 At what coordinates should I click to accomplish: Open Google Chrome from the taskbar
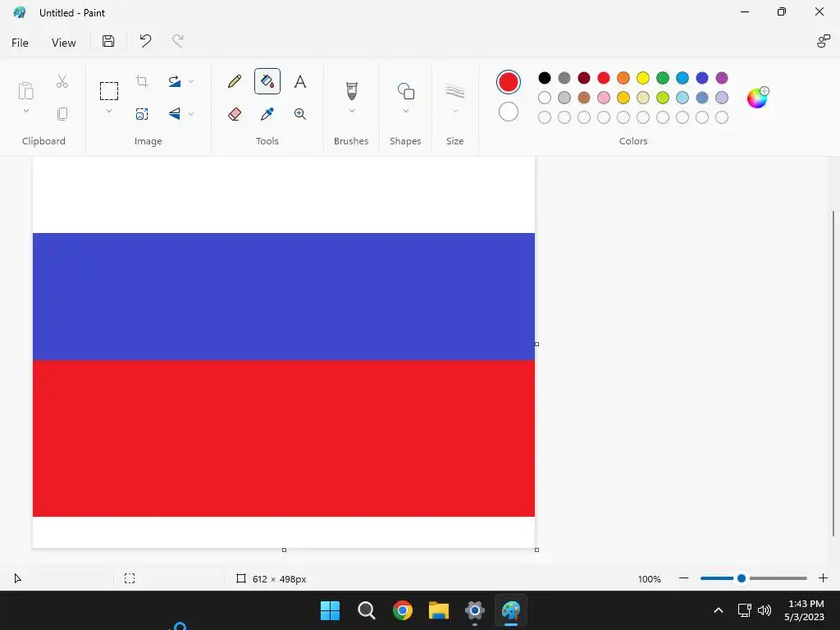(402, 610)
